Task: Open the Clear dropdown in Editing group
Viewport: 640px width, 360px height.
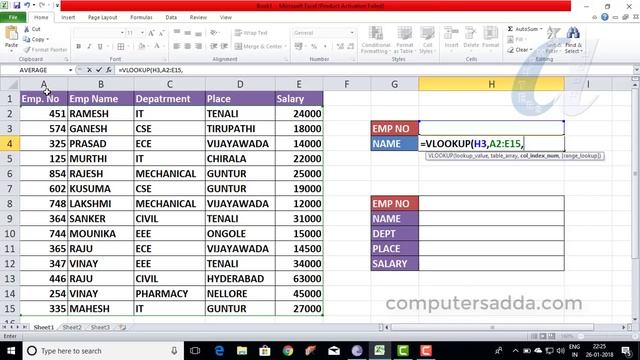Action: point(531,50)
